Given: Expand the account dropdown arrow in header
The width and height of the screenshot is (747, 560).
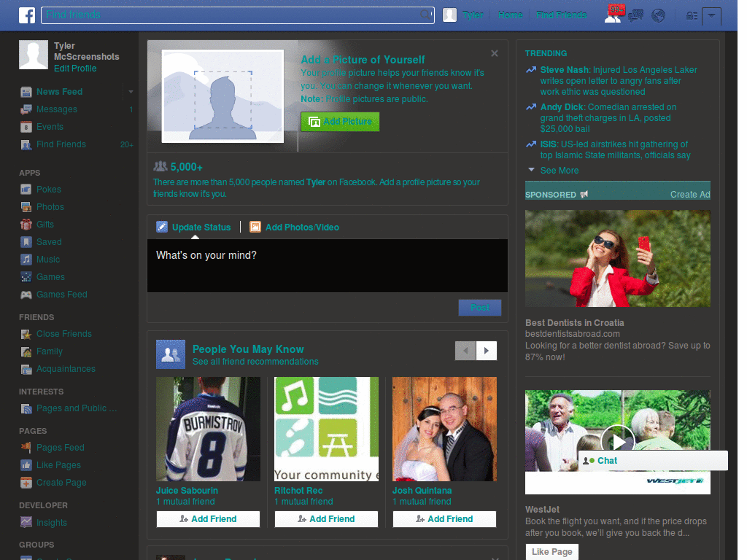Looking at the screenshot, I should (711, 16).
